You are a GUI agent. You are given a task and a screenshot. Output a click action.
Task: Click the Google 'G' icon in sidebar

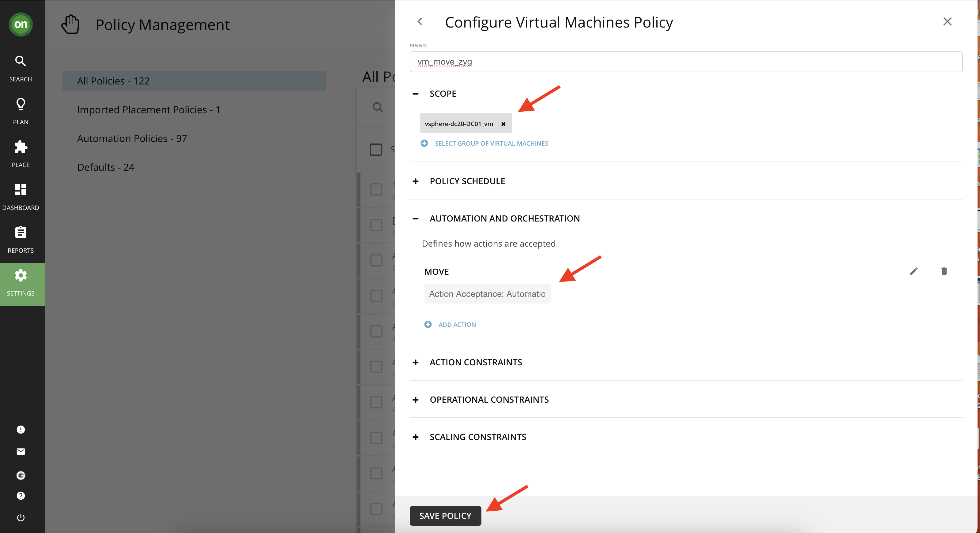click(21, 475)
